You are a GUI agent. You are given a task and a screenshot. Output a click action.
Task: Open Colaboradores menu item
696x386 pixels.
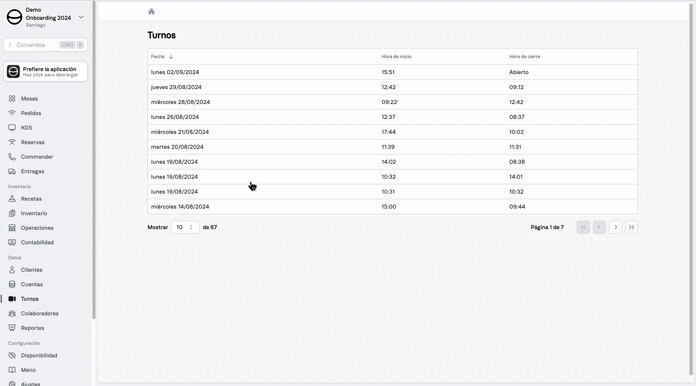(40, 313)
